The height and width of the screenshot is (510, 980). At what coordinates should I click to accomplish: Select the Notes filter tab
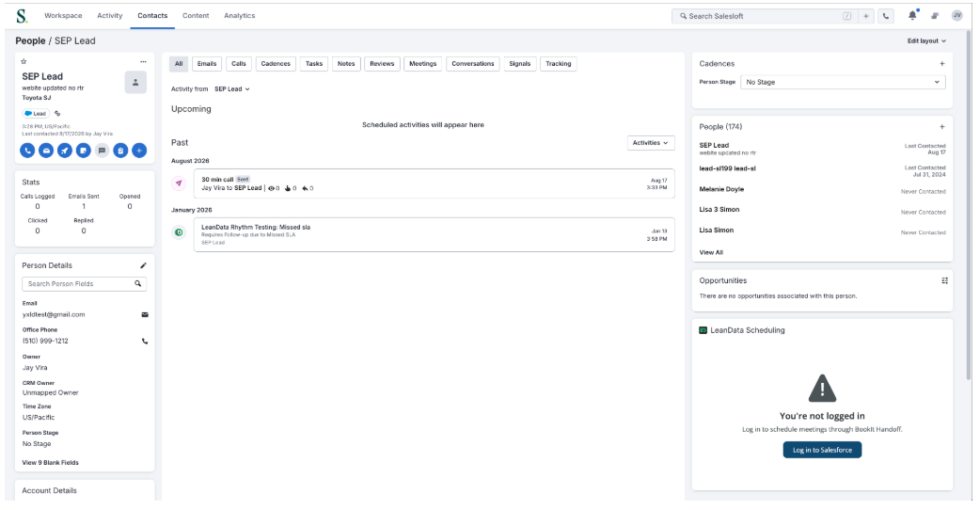(346, 64)
